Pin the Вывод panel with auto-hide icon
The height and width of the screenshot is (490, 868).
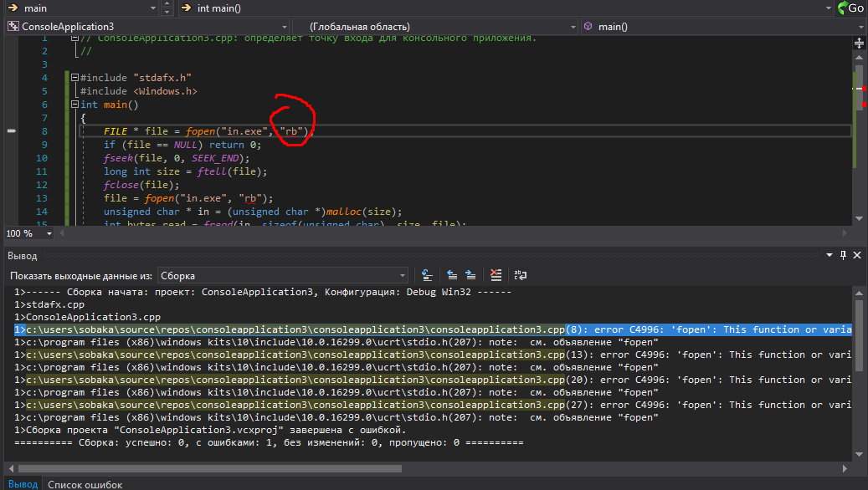843,255
